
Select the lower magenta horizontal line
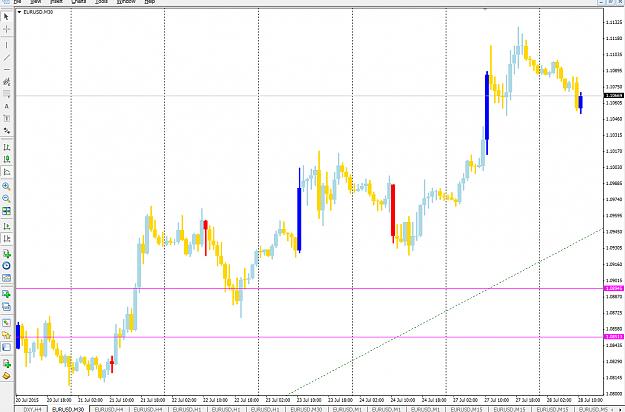(x=310, y=337)
